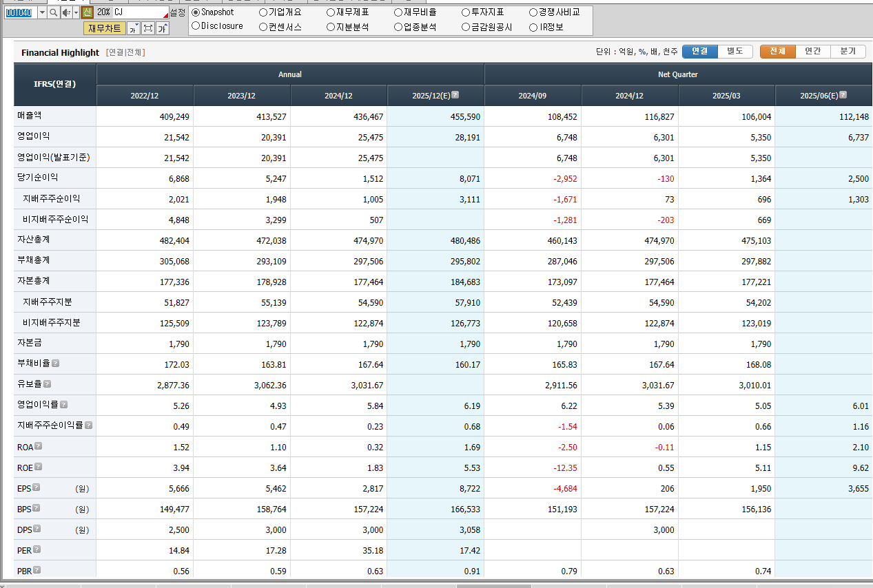Click the 자본금 row label
Screen dimensions: 873x588
30,343
